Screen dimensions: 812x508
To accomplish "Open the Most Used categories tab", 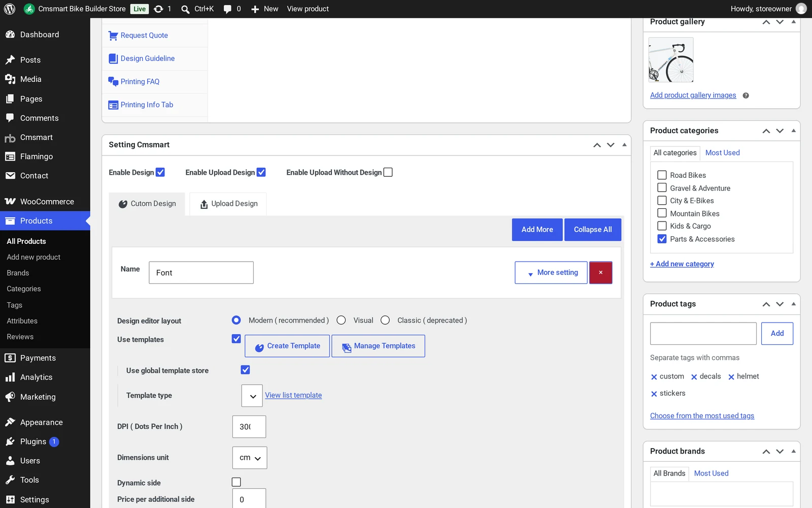I will tap(722, 153).
